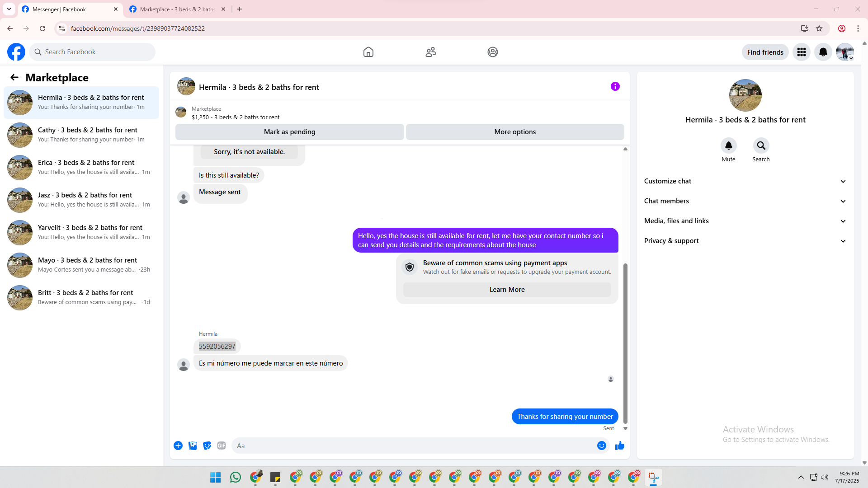Open Britt's conversation
This screenshot has width=868, height=488.
click(81, 298)
